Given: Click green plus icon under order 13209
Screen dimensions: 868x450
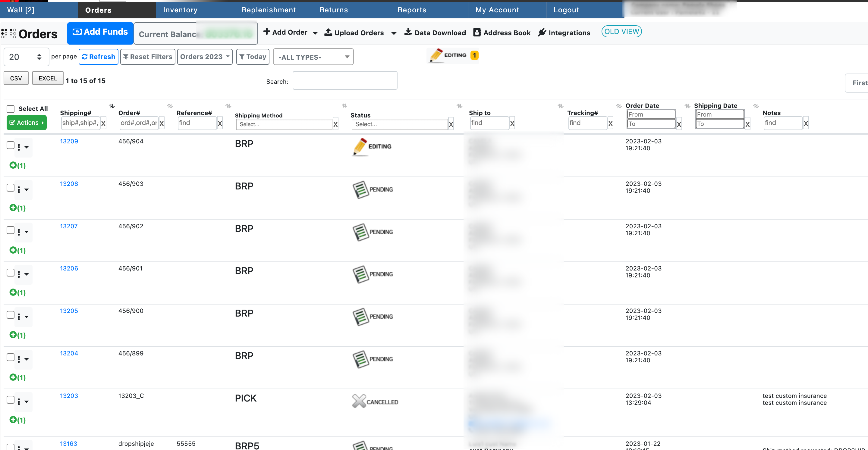Looking at the screenshot, I should click(x=13, y=165).
